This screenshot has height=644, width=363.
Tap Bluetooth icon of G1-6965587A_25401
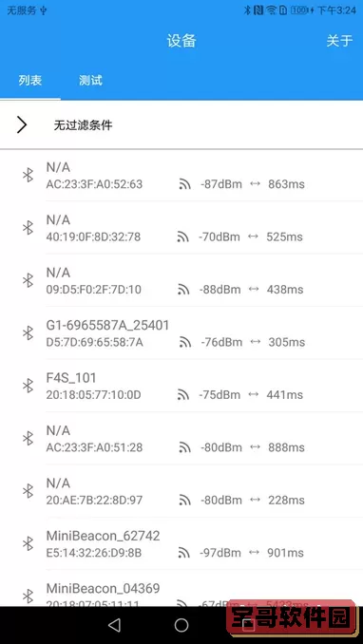[x=28, y=332]
